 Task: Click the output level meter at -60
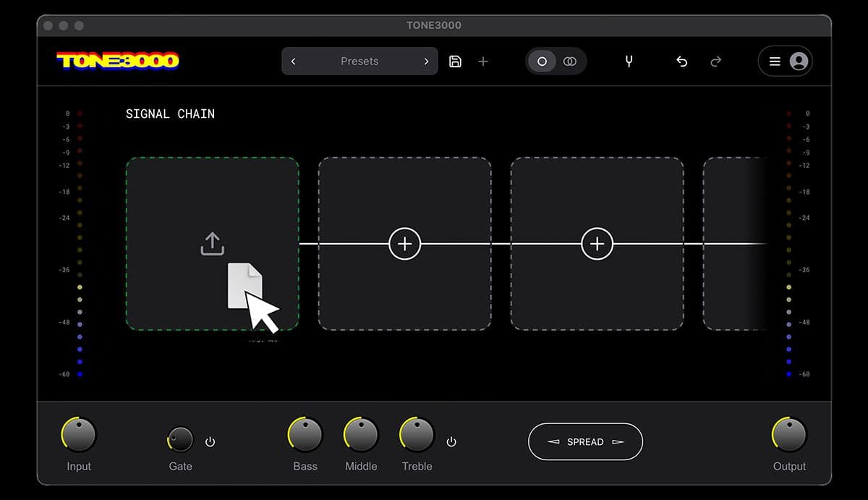(788, 374)
